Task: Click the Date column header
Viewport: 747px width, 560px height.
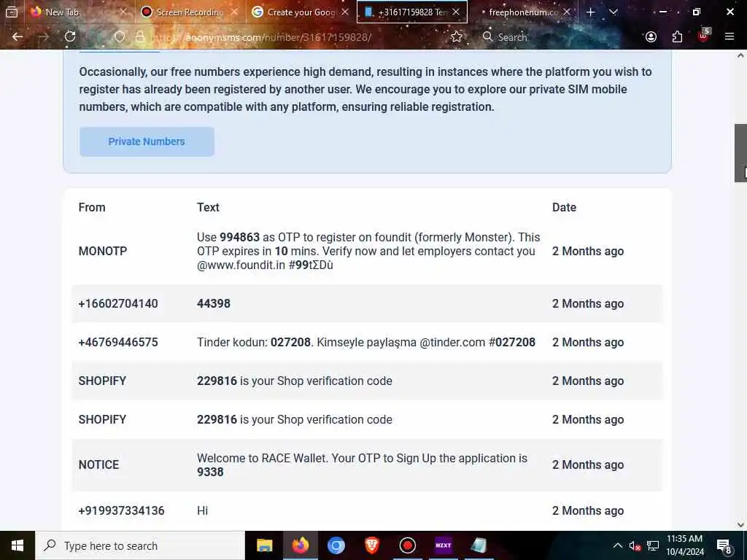Action: [564, 208]
